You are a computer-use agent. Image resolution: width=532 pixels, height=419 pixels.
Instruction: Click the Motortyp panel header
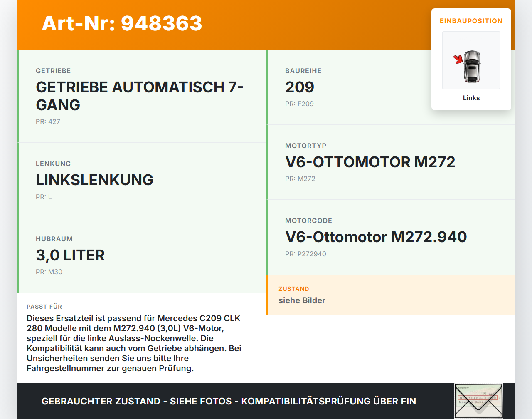point(306,146)
